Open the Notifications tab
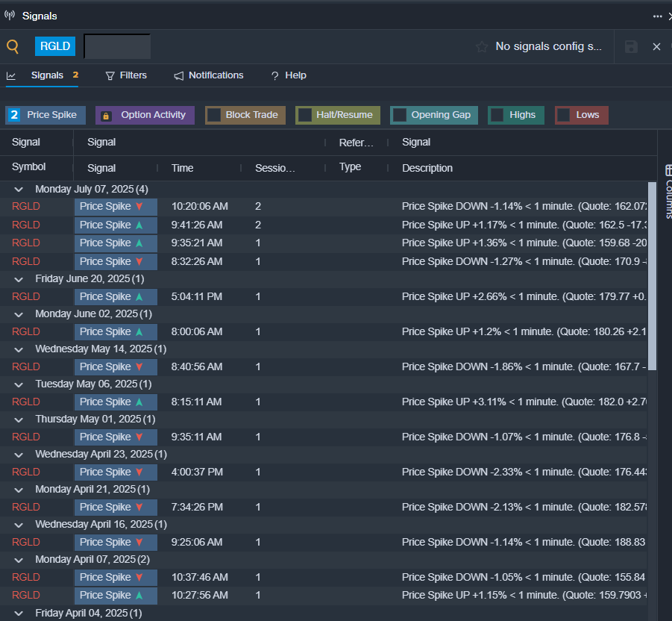The image size is (672, 621). click(209, 75)
